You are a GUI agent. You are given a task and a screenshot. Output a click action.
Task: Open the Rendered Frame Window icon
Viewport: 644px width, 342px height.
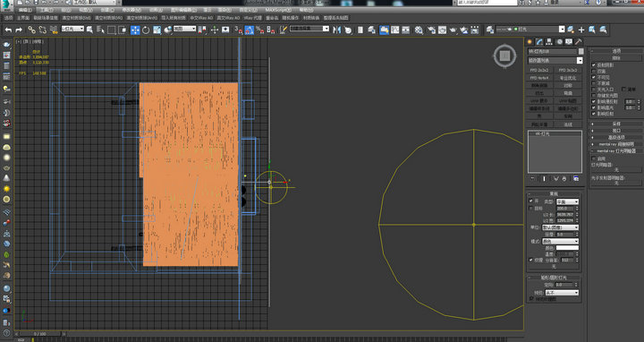(442, 30)
